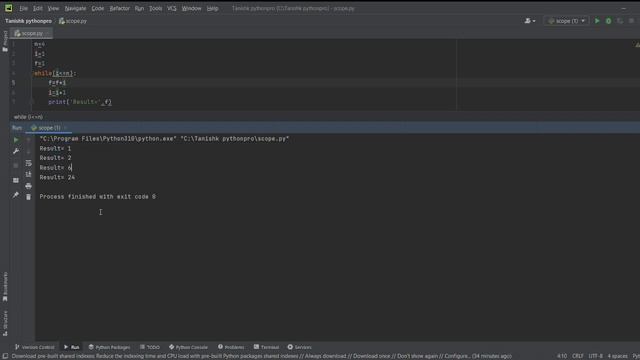Click the CRLF line separator status entry
This screenshot has width=640, height=360.
pyautogui.click(x=578, y=356)
